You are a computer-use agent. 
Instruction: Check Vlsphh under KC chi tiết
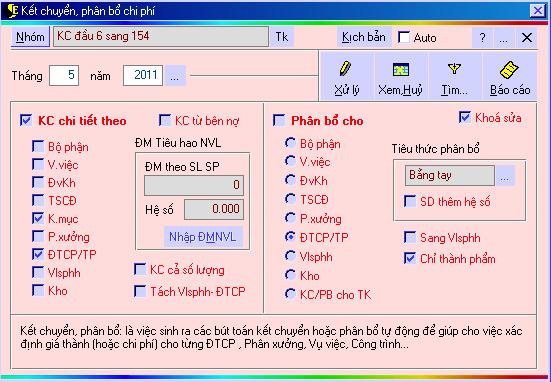pos(38,272)
